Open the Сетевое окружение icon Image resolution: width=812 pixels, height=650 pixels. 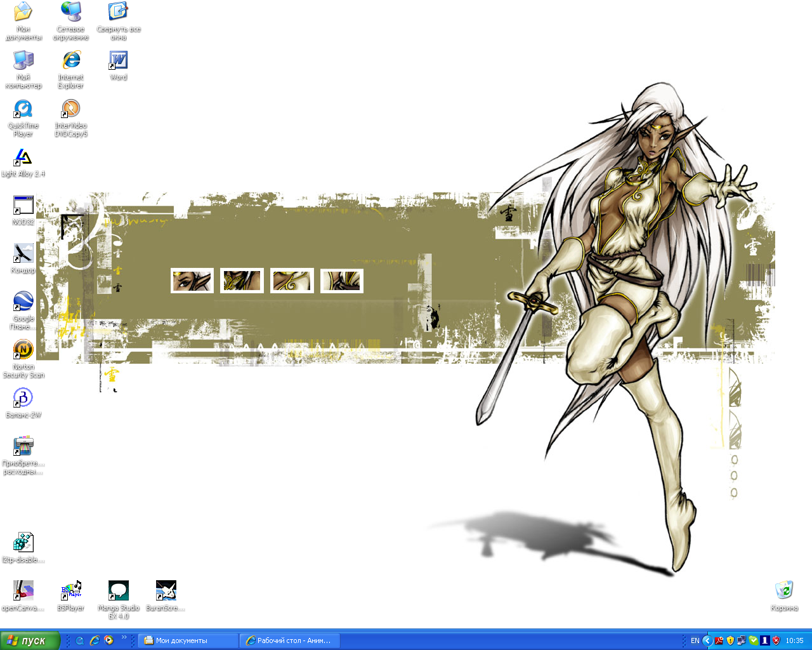point(71,21)
